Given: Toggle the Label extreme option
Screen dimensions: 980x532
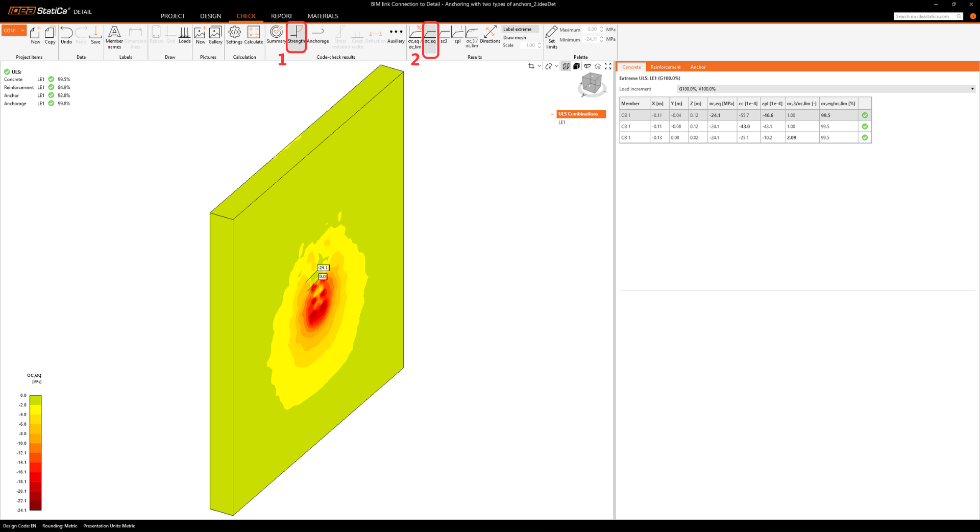Looking at the screenshot, I should point(517,29).
